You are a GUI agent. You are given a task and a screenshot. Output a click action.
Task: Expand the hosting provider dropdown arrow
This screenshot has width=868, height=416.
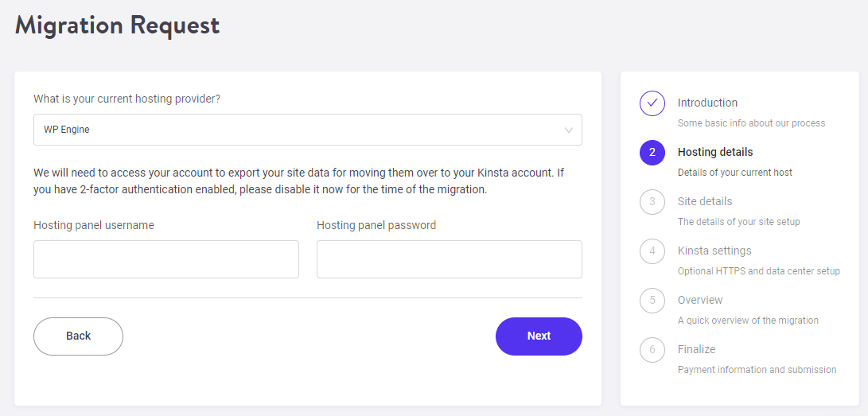[x=569, y=130]
